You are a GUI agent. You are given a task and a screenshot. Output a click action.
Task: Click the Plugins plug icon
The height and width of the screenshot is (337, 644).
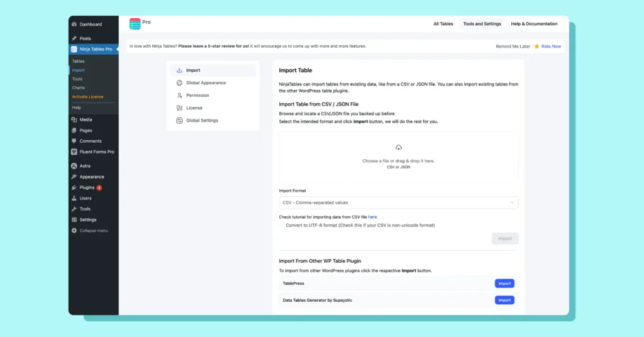pyautogui.click(x=74, y=187)
